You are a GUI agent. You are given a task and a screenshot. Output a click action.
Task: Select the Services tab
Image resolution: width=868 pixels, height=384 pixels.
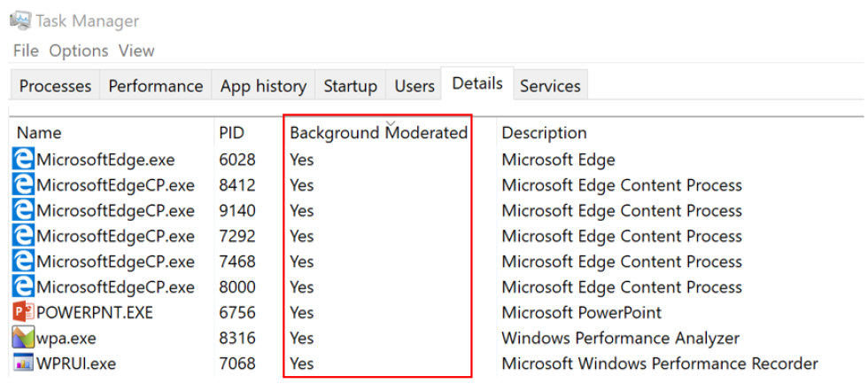[x=550, y=86]
